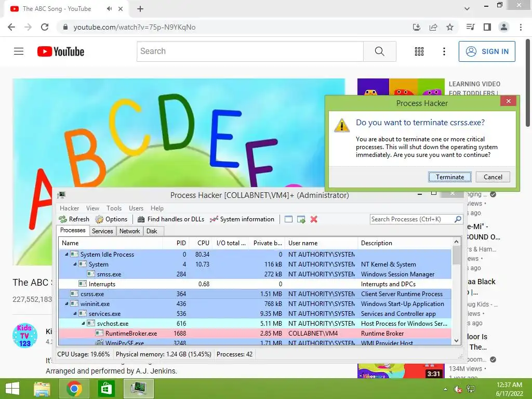Open the YouTube apps grid icon
Image resolution: width=532 pixels, height=399 pixels.
[419, 51]
